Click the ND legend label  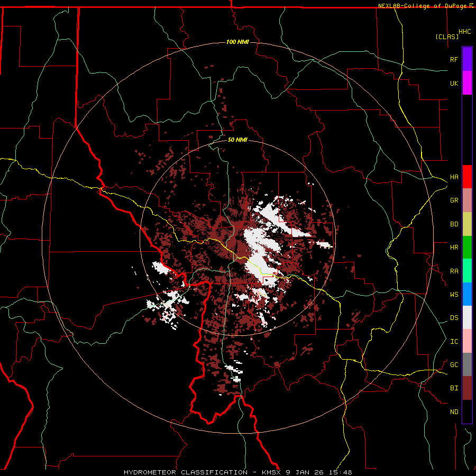[x=454, y=412]
